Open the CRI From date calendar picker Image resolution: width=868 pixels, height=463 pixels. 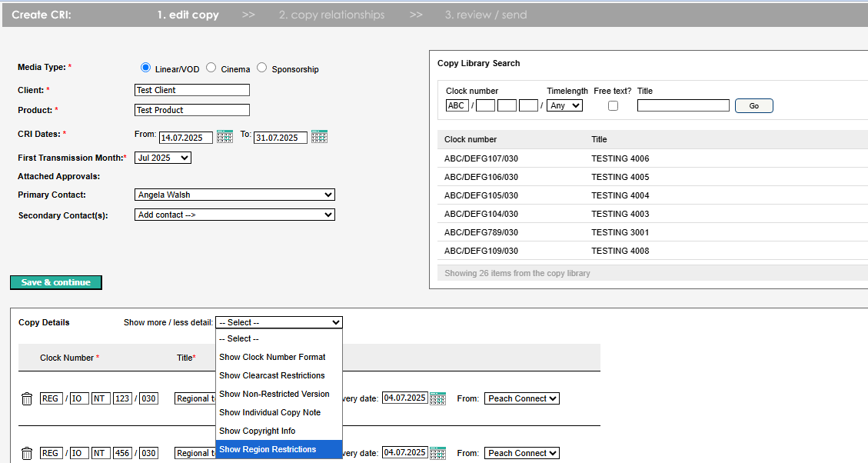pos(224,137)
